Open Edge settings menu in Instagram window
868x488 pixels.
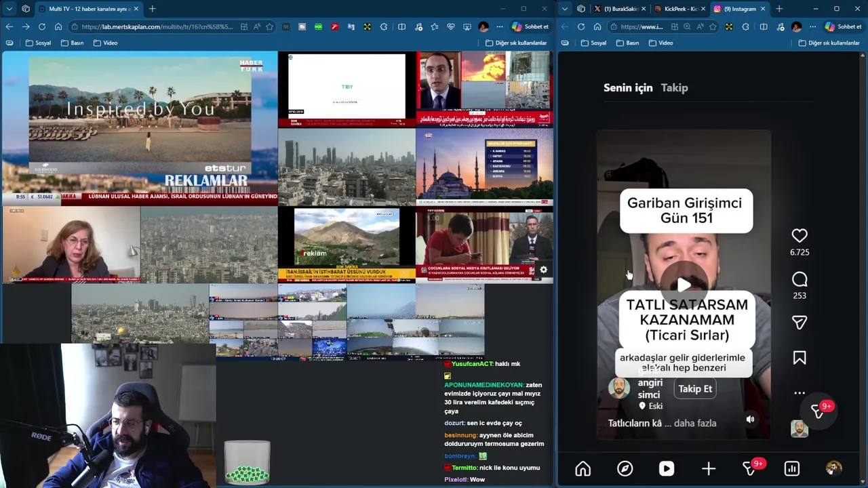[812, 26]
